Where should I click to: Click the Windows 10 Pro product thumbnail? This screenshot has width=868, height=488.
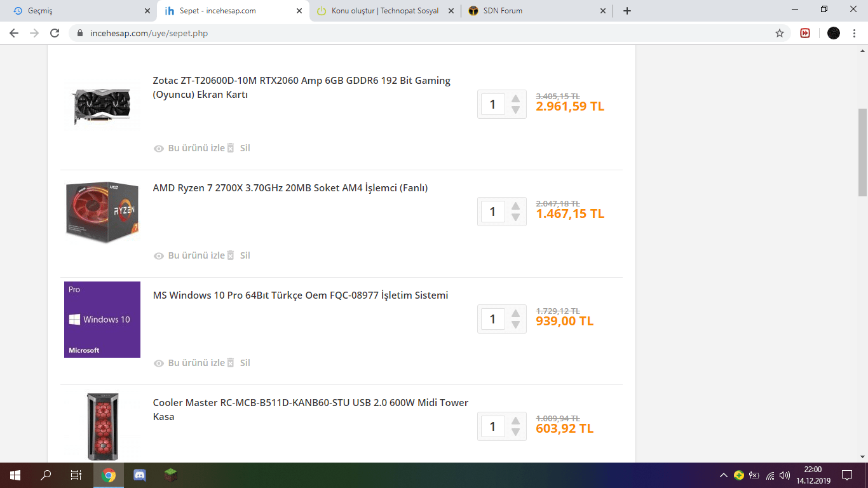(102, 320)
